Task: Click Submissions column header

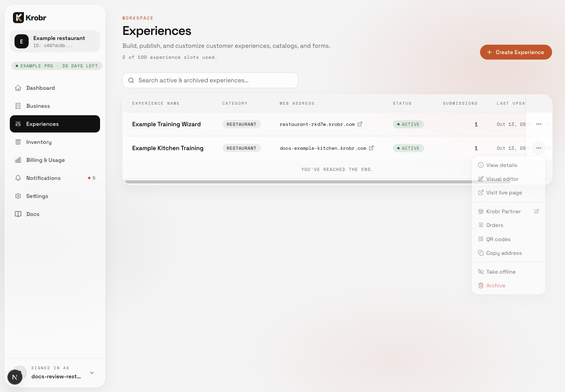Action: [x=460, y=103]
